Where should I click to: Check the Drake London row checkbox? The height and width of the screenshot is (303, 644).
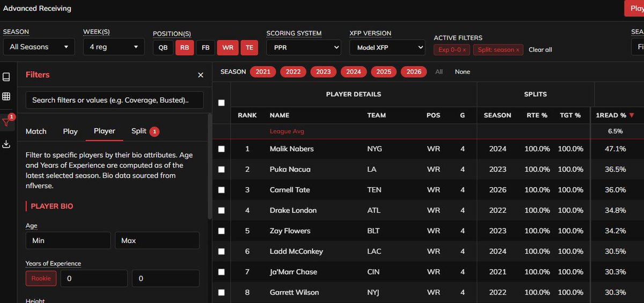point(222,210)
